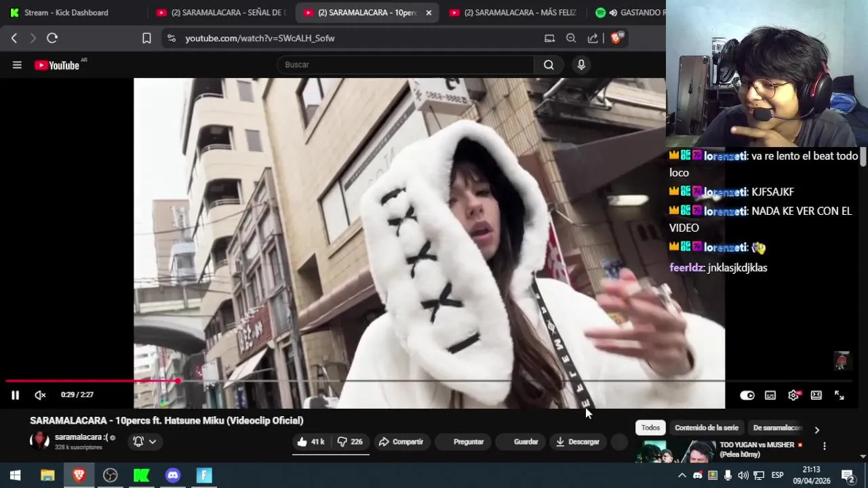This screenshot has height=488, width=868.
Task: Click the page scrollbar down arrow
Action: point(863,457)
